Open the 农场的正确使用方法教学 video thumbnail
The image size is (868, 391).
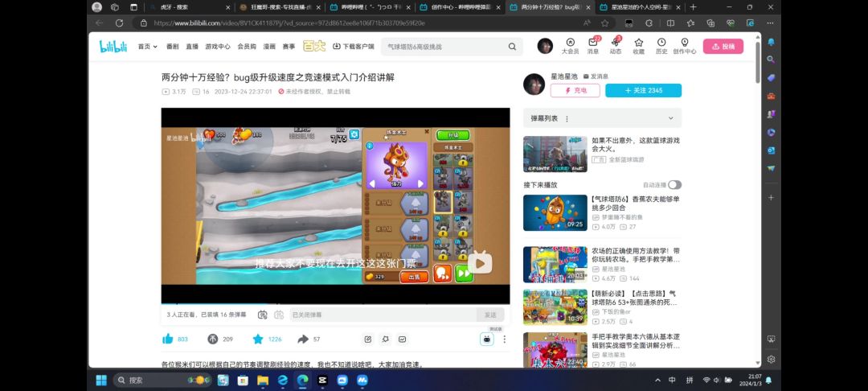tap(555, 265)
